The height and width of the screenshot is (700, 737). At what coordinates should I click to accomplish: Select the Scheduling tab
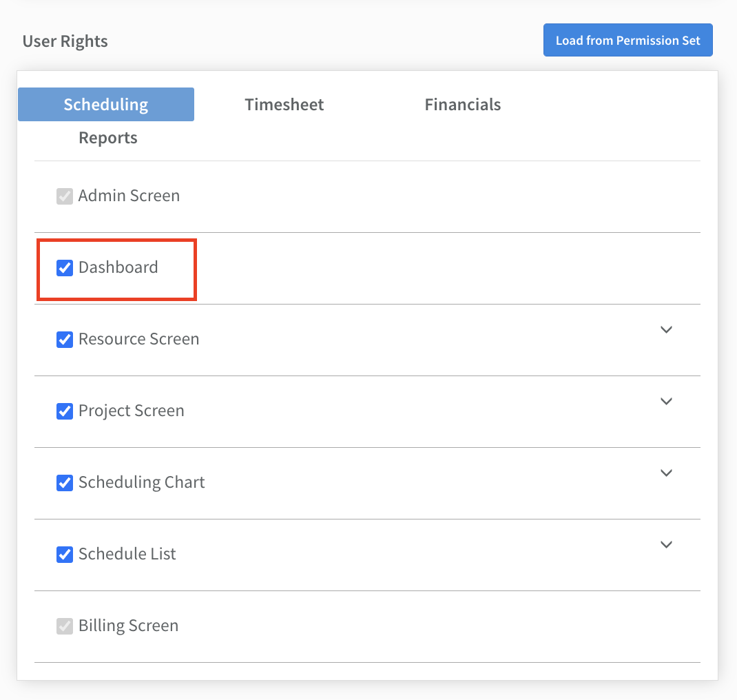[106, 104]
